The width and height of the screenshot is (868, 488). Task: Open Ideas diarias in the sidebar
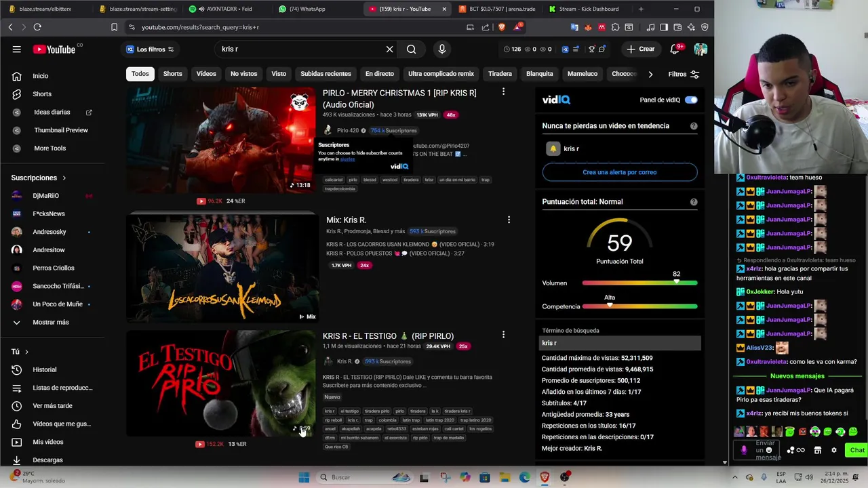53,112
